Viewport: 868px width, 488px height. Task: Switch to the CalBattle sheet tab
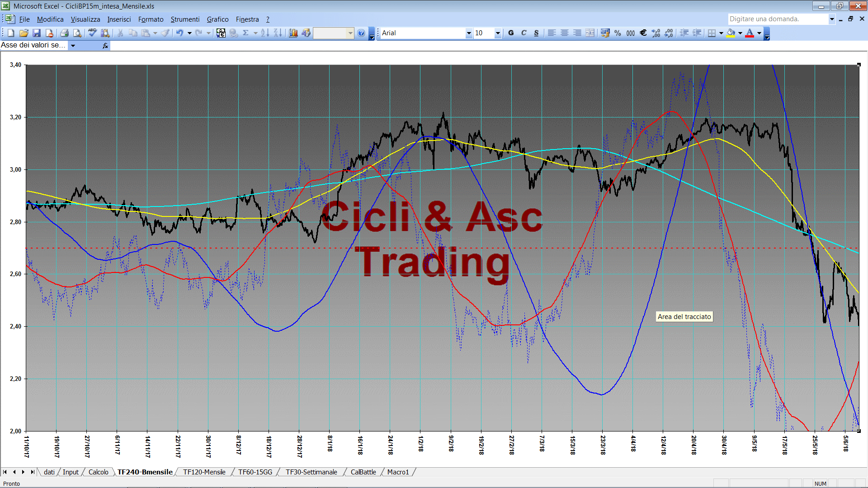click(x=363, y=472)
